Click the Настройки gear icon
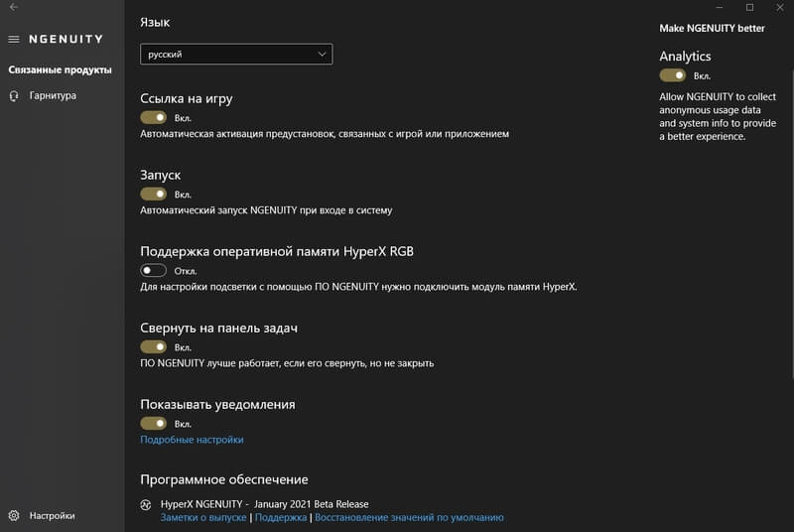794x532 pixels. point(14,515)
